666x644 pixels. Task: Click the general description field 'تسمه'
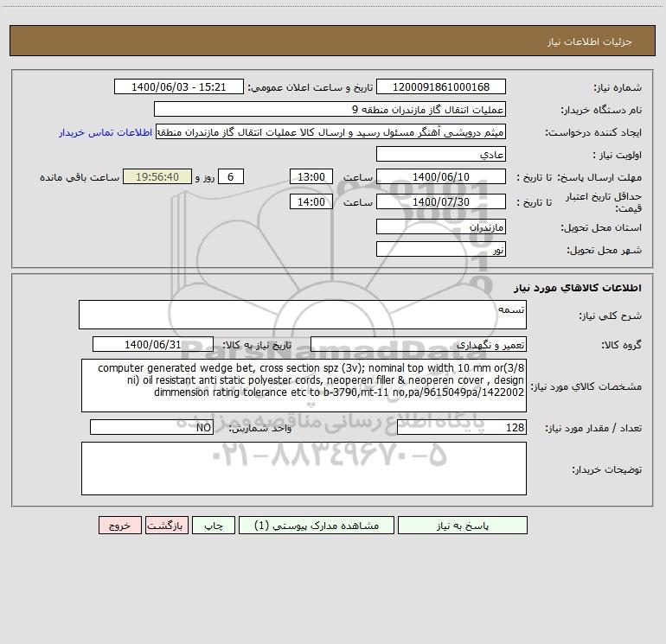303,315
